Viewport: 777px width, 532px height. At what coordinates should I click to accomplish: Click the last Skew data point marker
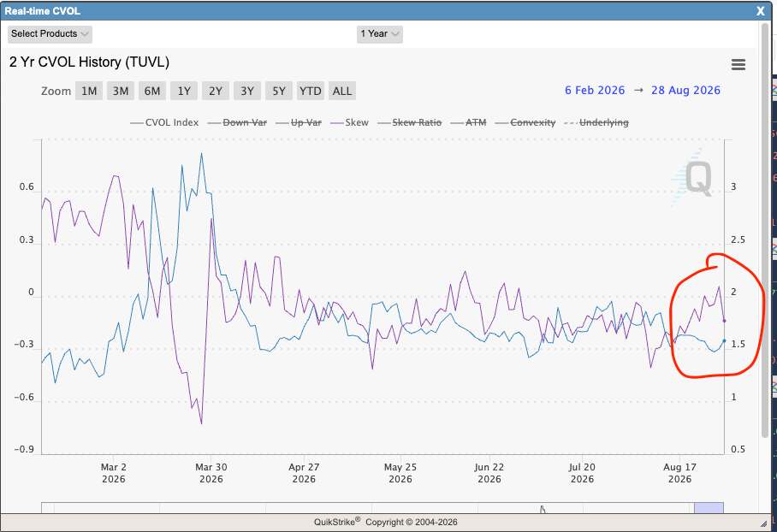(x=725, y=321)
